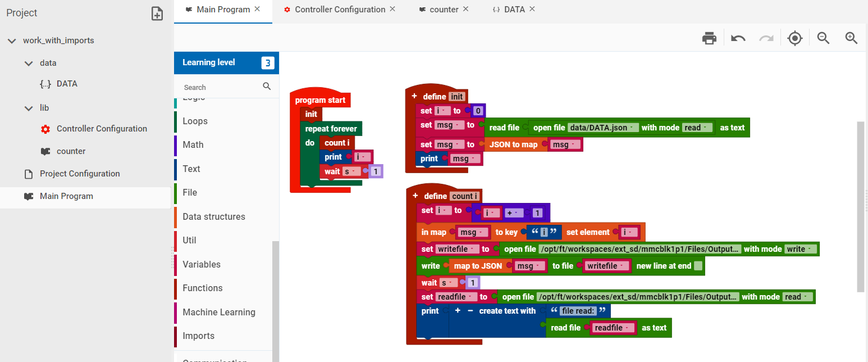The width and height of the screenshot is (868, 362).
Task: Click the redo arrow icon
Action: coord(766,38)
